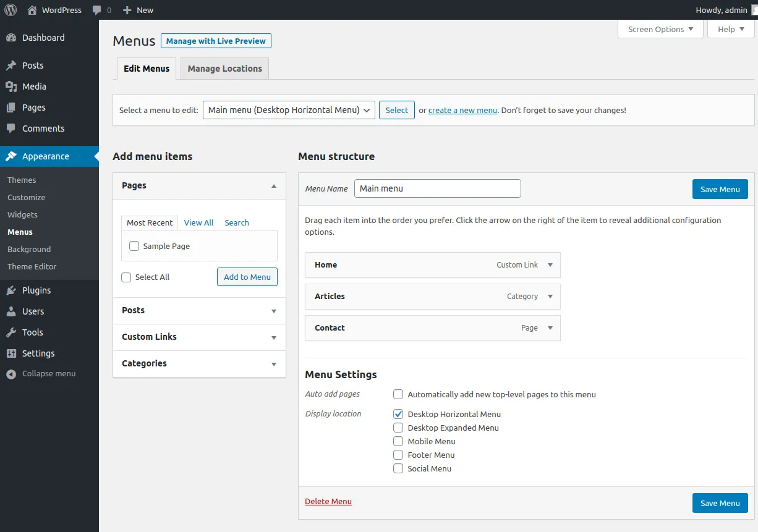Open the site home icon labeled WordPress

click(32, 10)
